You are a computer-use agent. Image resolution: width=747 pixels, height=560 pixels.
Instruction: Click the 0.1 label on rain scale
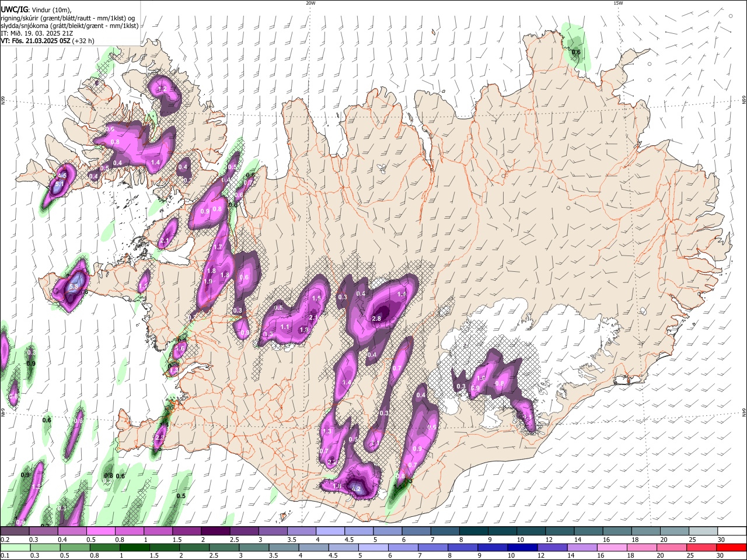pos(4,556)
